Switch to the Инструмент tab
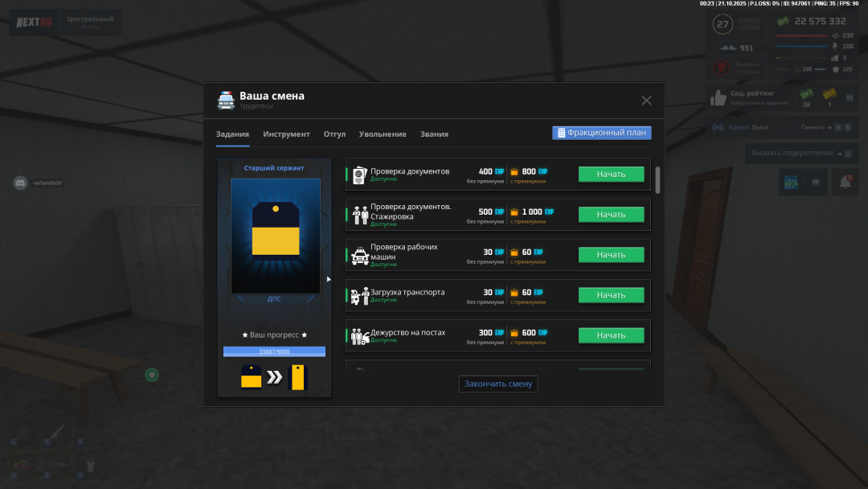The width and height of the screenshot is (868, 489). [x=286, y=134]
